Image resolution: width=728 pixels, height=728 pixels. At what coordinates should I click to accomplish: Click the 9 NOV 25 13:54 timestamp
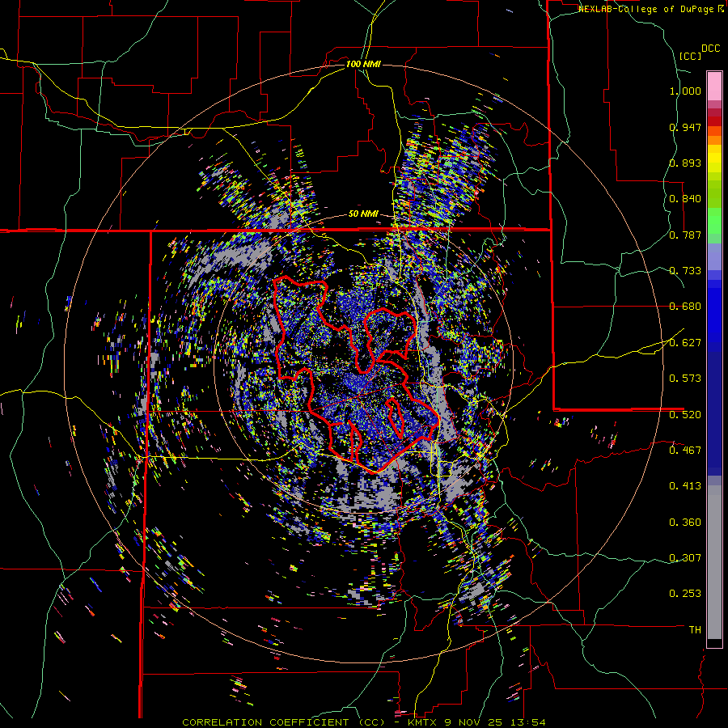point(494,722)
